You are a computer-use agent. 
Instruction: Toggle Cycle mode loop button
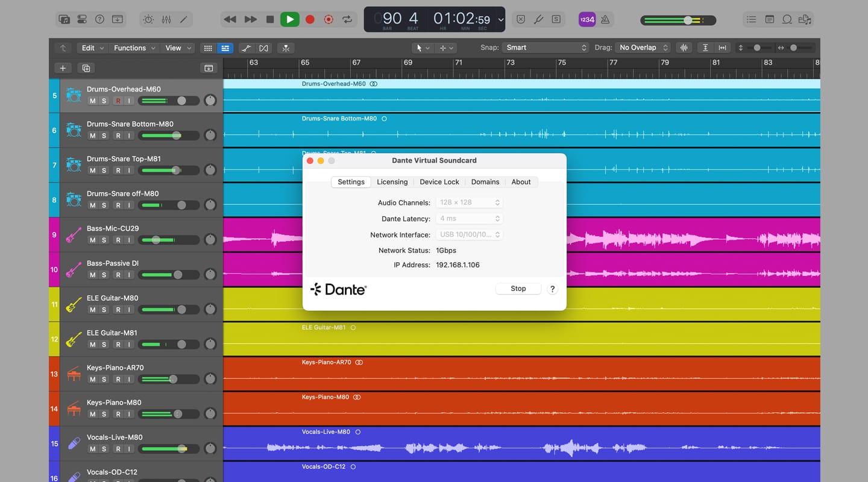tap(347, 19)
